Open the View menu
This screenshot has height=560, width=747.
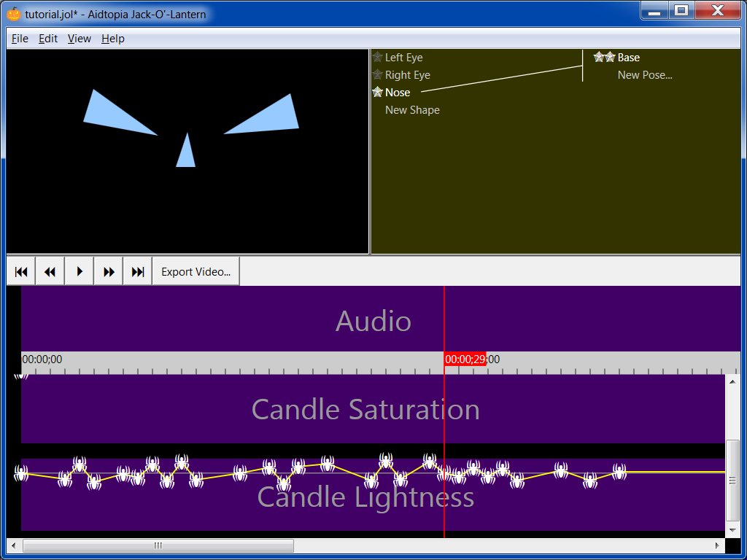click(x=79, y=39)
